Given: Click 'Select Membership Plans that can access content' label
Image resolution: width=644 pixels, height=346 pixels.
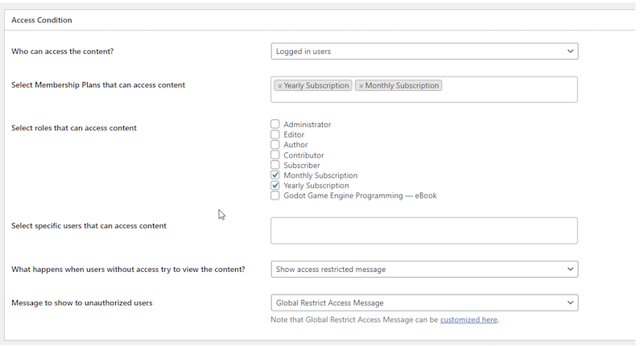Looking at the screenshot, I should coord(98,85).
